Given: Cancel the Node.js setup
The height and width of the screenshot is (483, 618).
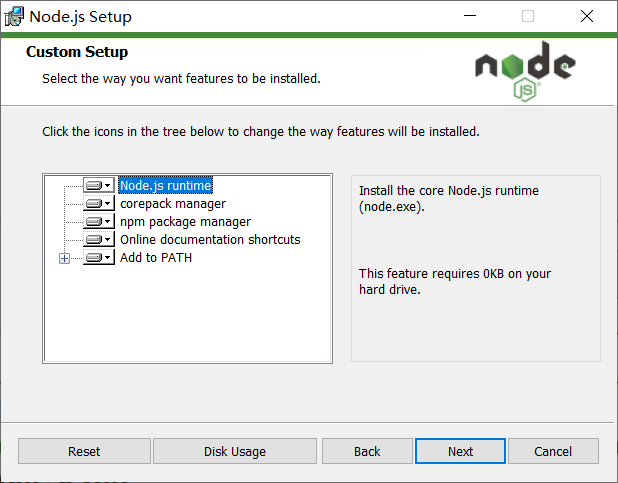Looking at the screenshot, I should [x=553, y=451].
